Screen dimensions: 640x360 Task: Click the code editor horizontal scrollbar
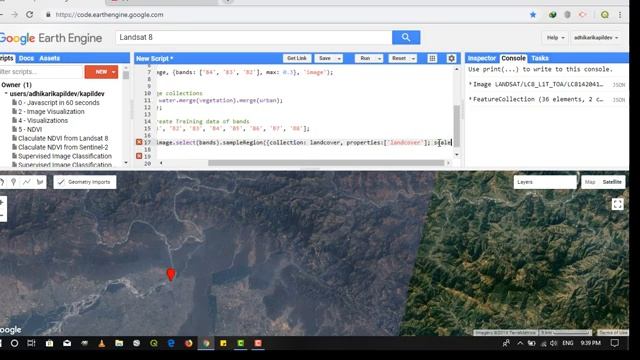pyautogui.click(x=326, y=163)
